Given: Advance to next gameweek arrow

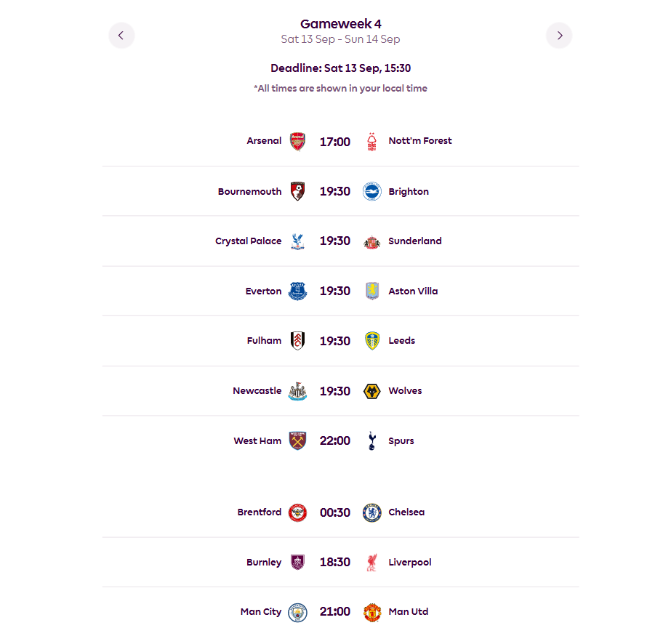Looking at the screenshot, I should (559, 35).
